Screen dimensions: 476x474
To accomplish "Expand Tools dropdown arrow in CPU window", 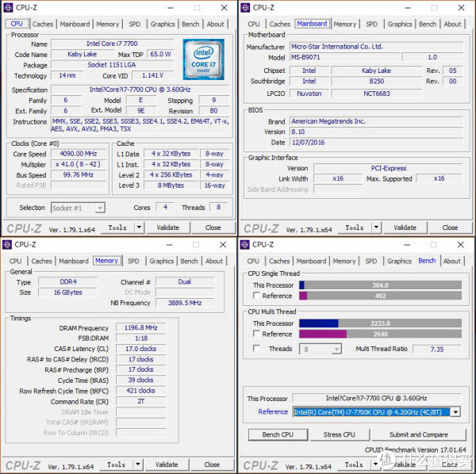I will 139,227.
